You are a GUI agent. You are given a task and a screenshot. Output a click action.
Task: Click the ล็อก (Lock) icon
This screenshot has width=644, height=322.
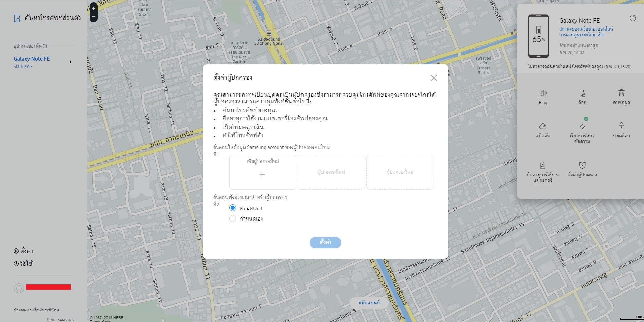coord(582,93)
